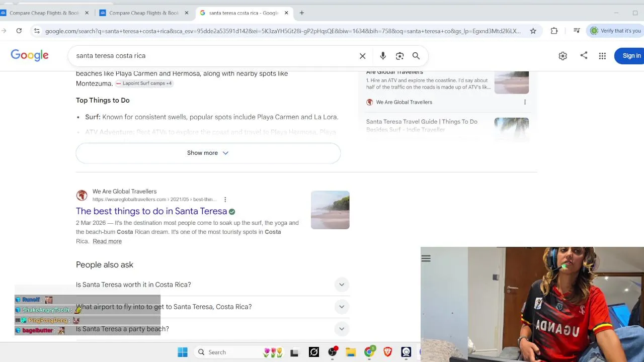Open Task View from the taskbar
Viewport: 644px width, 362px height.
294,352
